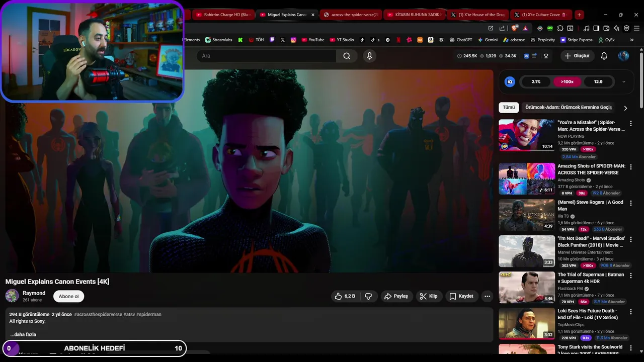
Task: Click inside the "Ara" search field
Action: click(x=267, y=56)
